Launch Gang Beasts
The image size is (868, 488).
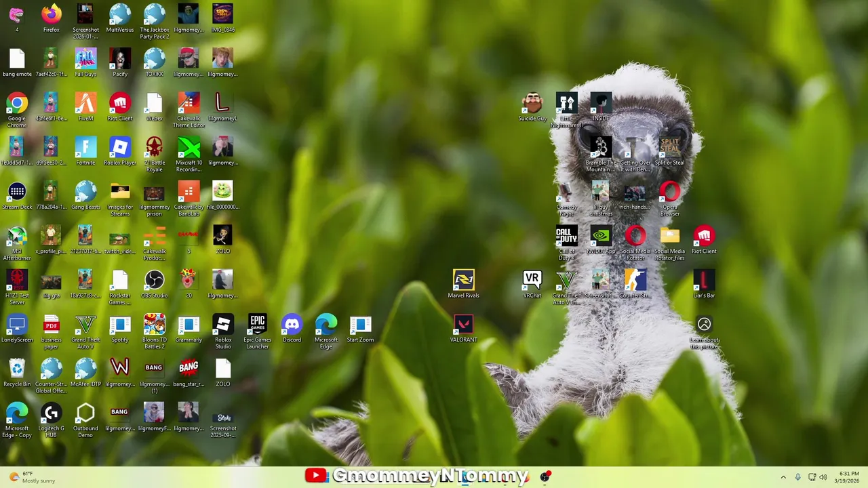(x=85, y=195)
